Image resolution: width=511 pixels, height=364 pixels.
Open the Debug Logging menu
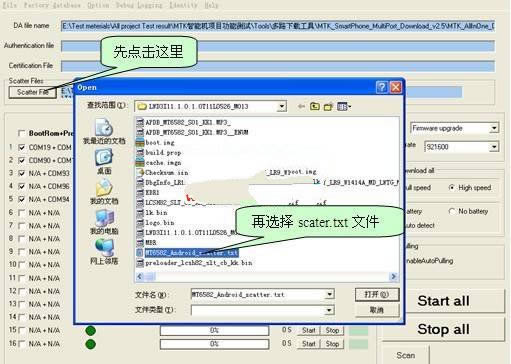coord(139,5)
